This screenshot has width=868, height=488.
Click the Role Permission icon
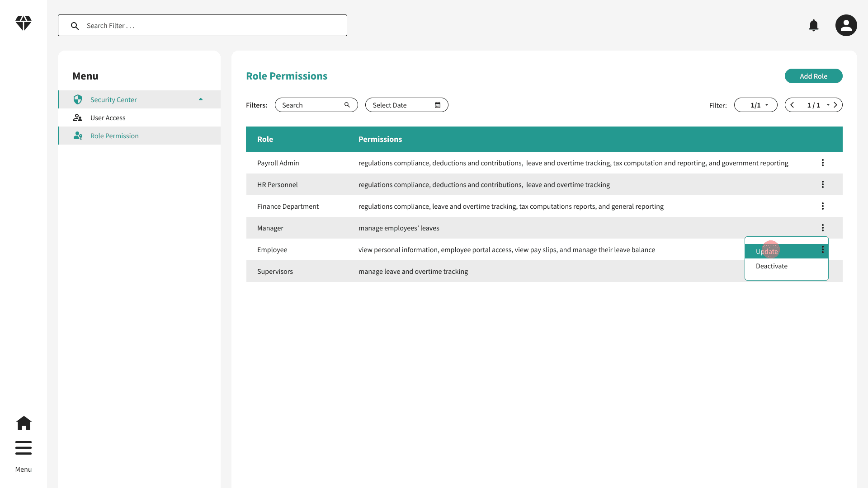coord(77,136)
